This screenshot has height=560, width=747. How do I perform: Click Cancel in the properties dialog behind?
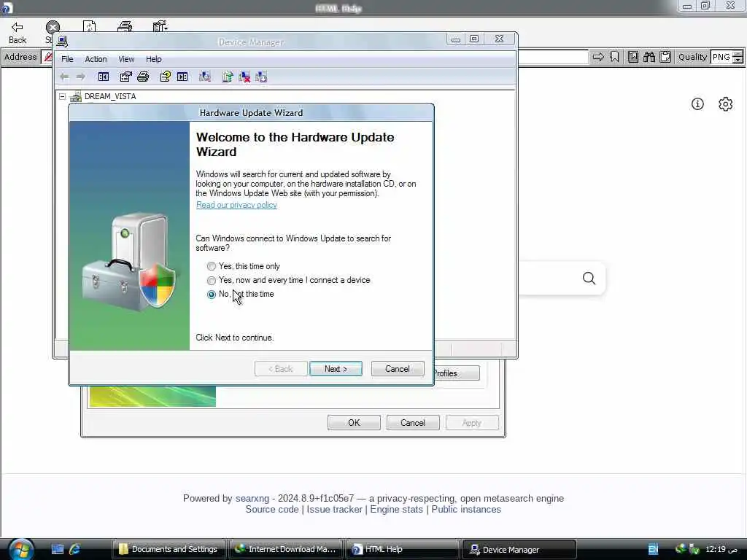click(413, 423)
